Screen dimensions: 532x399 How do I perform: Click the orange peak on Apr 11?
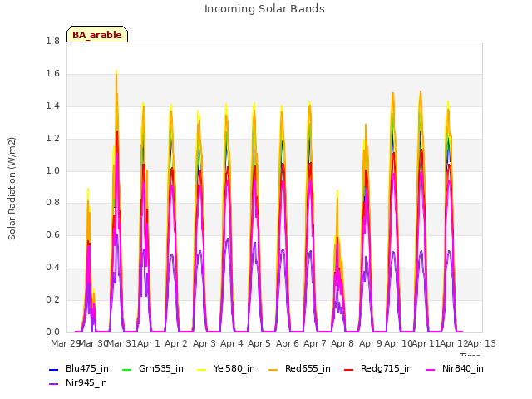421,92
